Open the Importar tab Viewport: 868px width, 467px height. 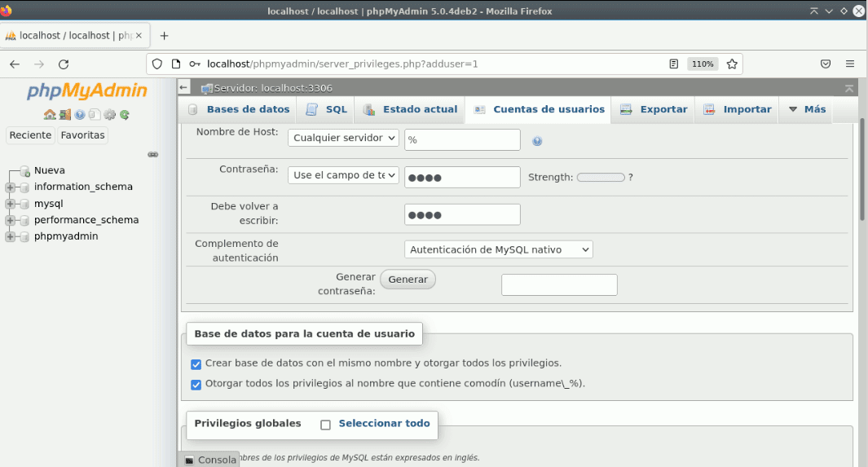coord(738,109)
